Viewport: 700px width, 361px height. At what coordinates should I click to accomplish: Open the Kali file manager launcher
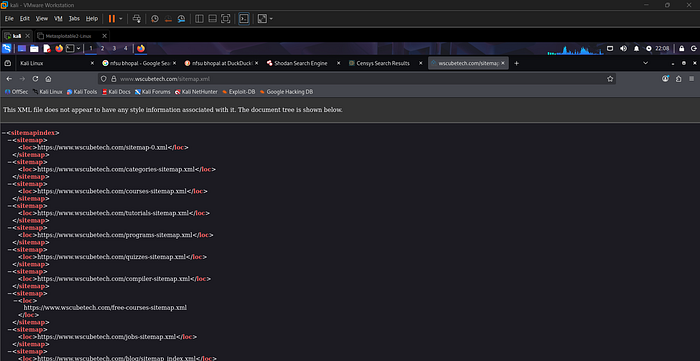click(34, 49)
